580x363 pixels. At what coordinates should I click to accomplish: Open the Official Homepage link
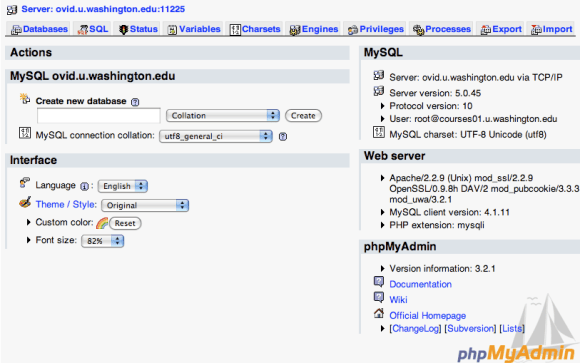tap(428, 316)
